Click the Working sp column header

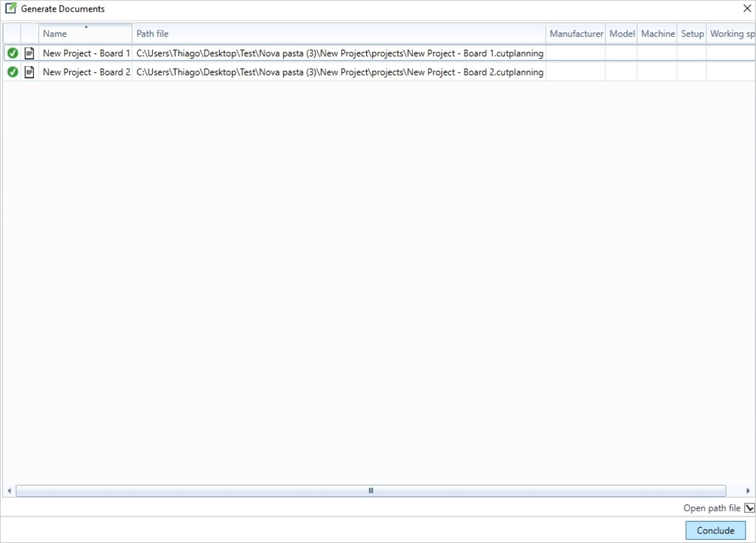coord(731,33)
